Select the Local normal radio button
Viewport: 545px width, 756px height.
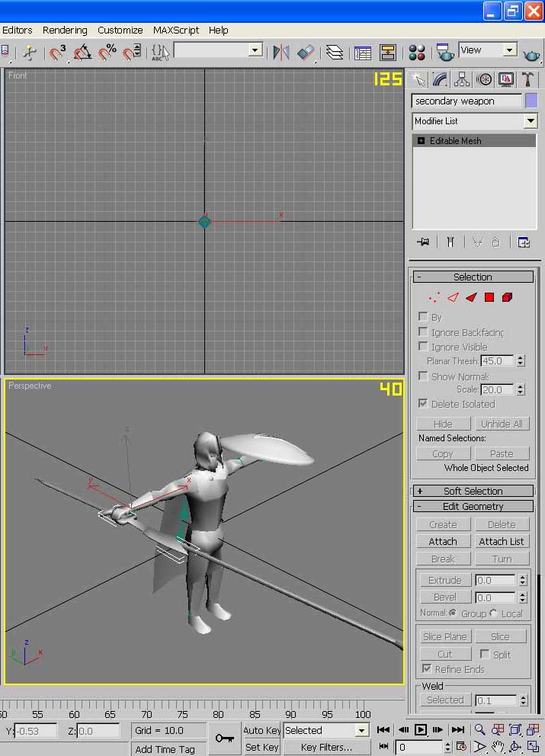[493, 613]
